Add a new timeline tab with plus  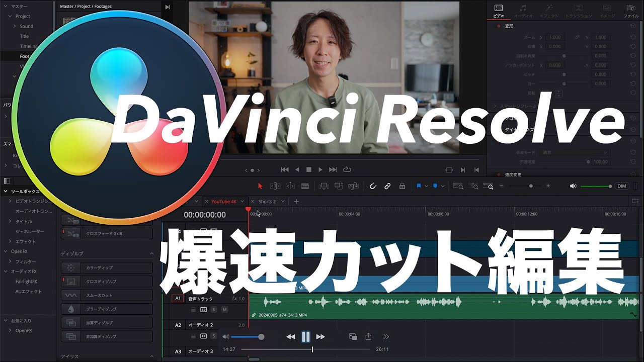296,202
